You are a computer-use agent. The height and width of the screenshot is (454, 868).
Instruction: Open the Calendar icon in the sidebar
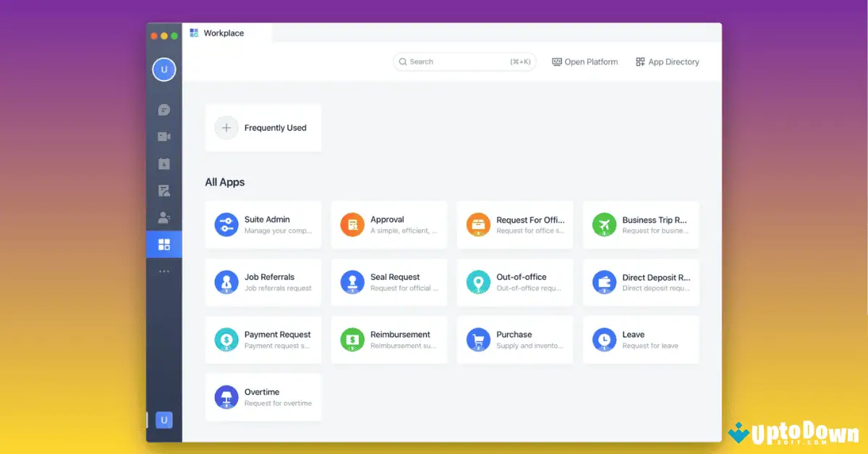coord(164,163)
